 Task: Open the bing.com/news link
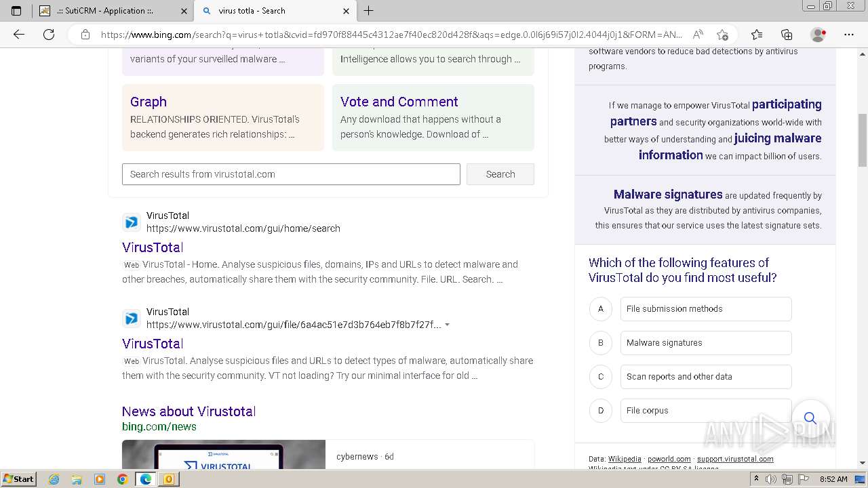[159, 426]
